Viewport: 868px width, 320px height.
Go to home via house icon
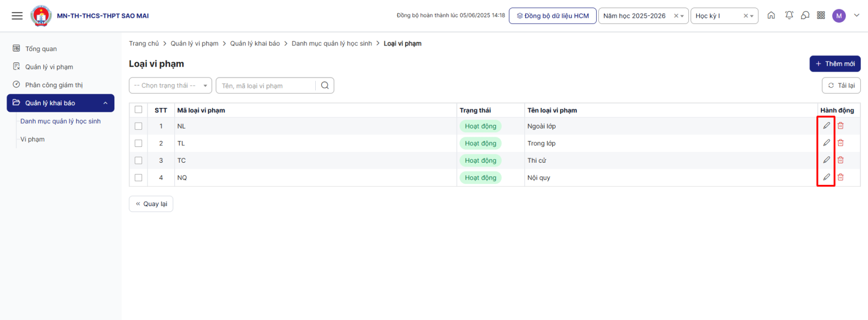pos(771,15)
